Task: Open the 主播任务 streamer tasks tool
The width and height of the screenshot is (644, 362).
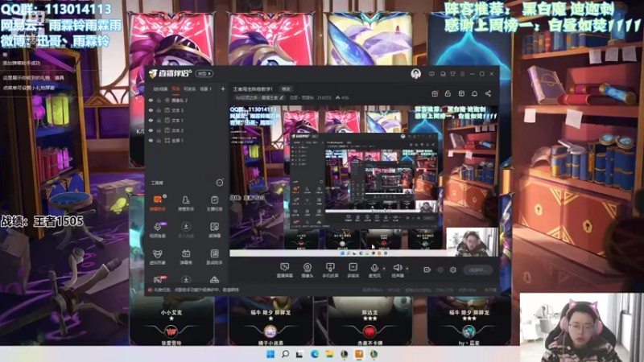Action: click(214, 203)
